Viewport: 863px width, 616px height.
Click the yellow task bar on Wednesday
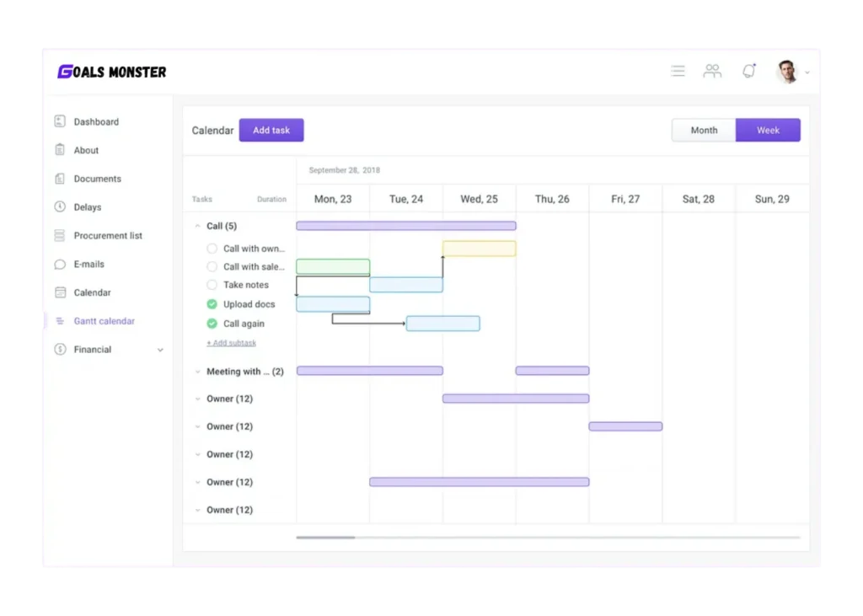tap(479, 249)
